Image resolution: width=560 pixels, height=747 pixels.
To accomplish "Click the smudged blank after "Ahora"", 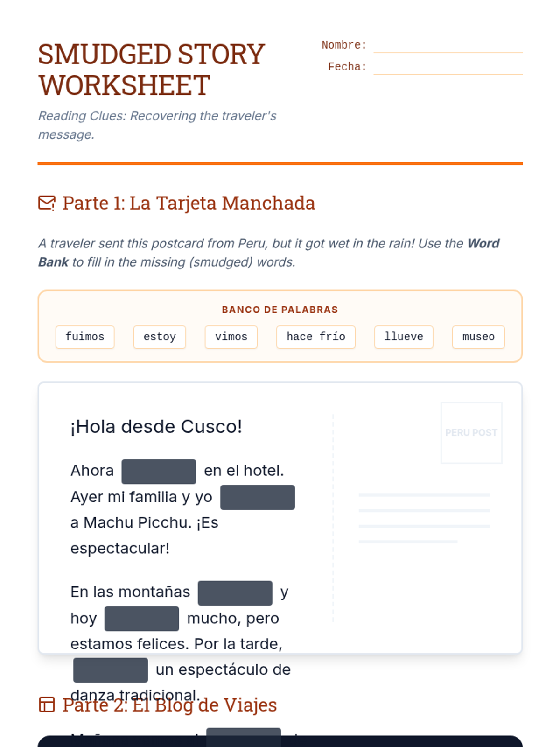I will tap(159, 472).
